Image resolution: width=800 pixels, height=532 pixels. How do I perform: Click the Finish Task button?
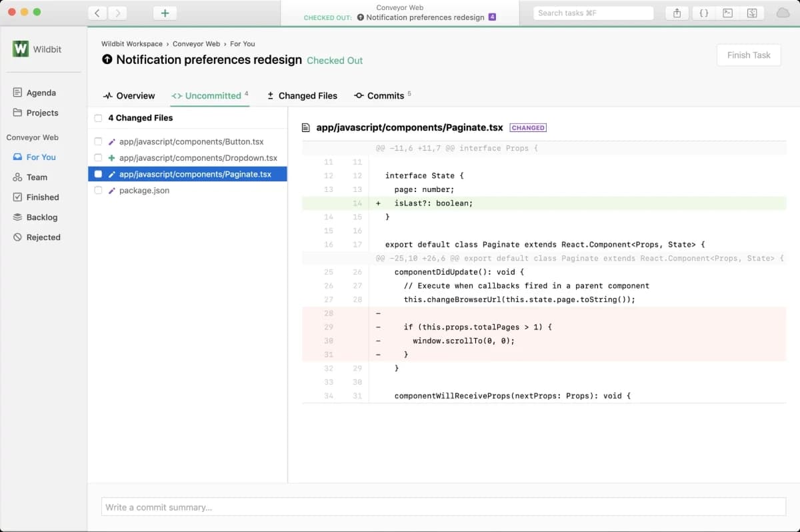click(749, 55)
